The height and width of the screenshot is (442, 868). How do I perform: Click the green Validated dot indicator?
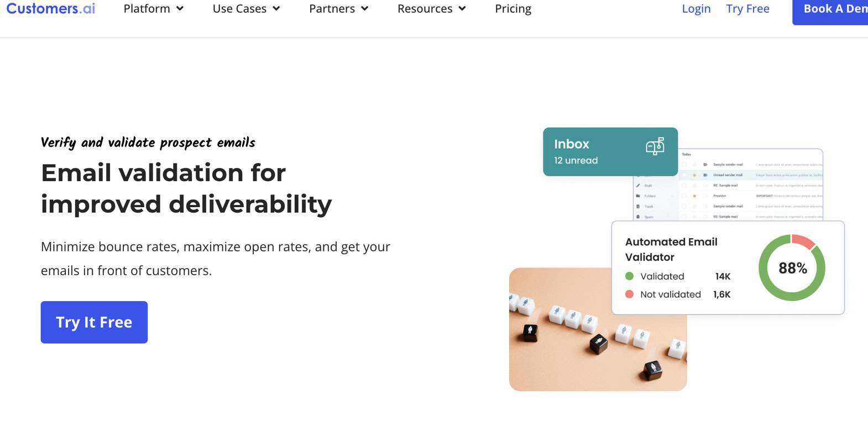(x=629, y=276)
